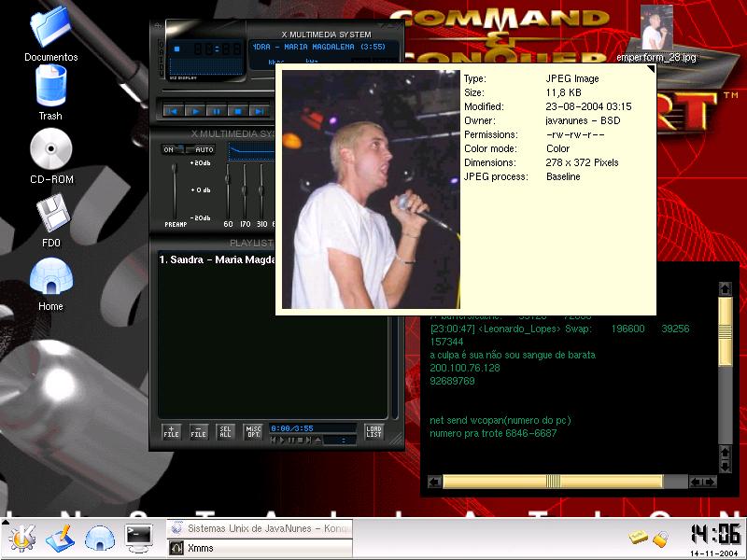
Task: Toggle the equalizer AUTO switch
Action: click(201, 149)
